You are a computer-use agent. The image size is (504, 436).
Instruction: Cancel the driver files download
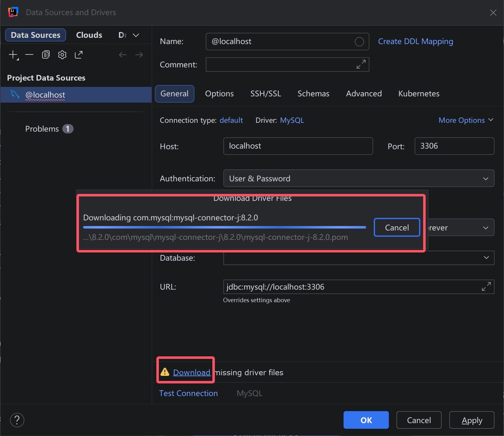tap(397, 227)
